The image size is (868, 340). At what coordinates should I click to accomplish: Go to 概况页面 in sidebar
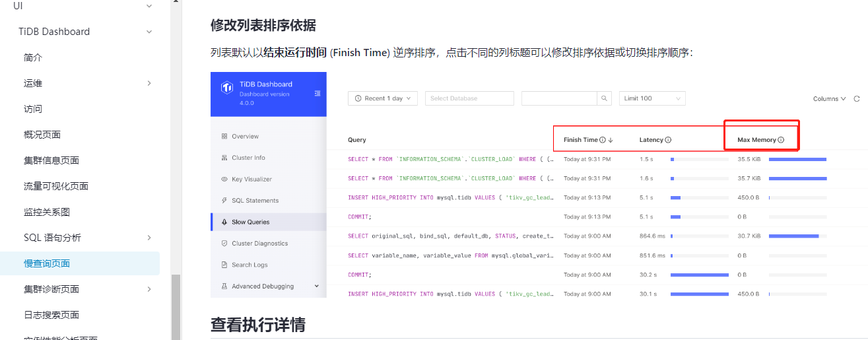42,135
